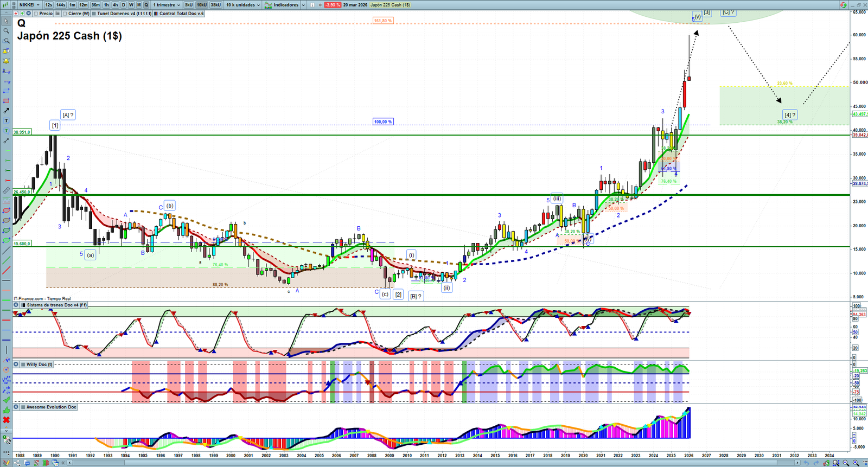
Task: Click the red plus add-panel icon
Action: coord(16,14)
